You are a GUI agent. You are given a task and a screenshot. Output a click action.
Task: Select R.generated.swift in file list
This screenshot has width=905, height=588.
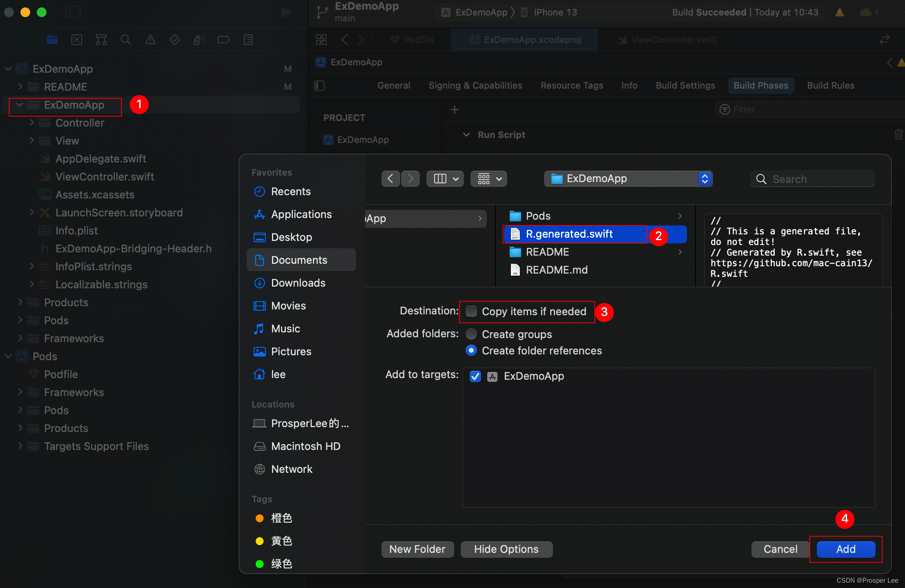click(595, 234)
